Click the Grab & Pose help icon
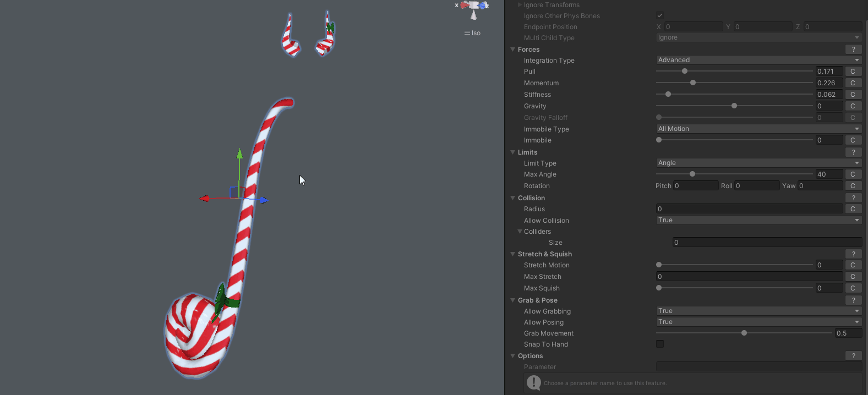 point(853,300)
